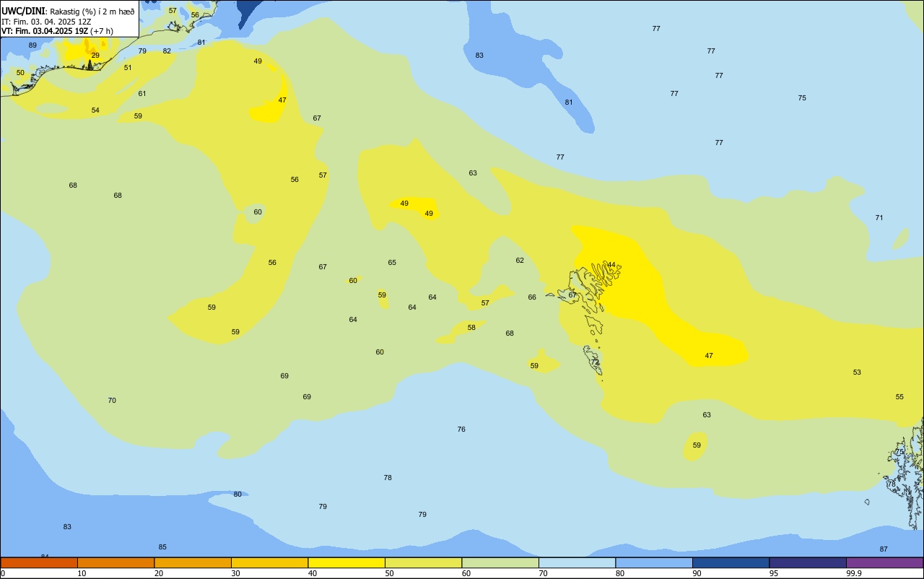Click the map value 85
Screen dimensions: 924x579
click(x=162, y=547)
